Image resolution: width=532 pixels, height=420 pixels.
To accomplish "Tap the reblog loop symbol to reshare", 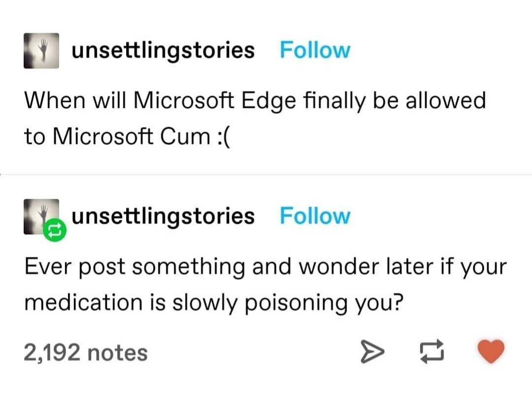I will click(x=432, y=351).
